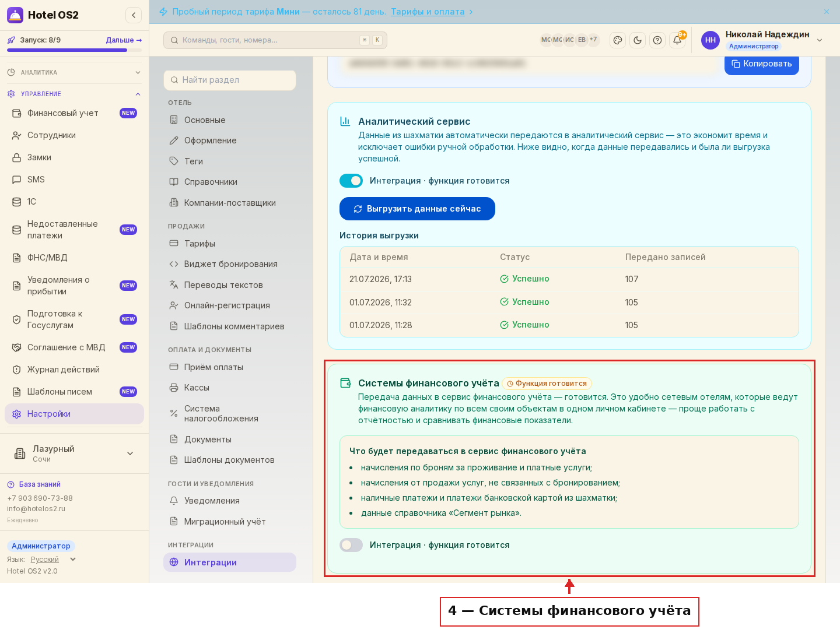Open Виджет бронирования section
The width and height of the screenshot is (840, 640).
point(230,264)
